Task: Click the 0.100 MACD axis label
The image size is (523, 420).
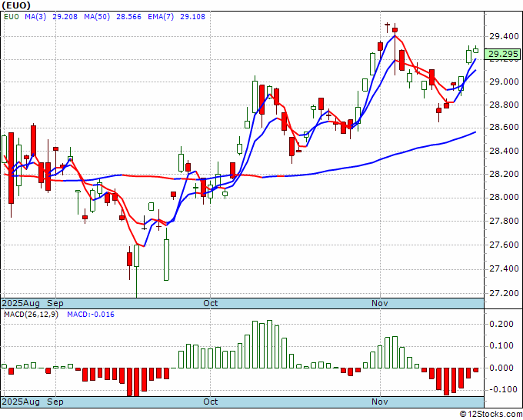Action: coord(501,345)
